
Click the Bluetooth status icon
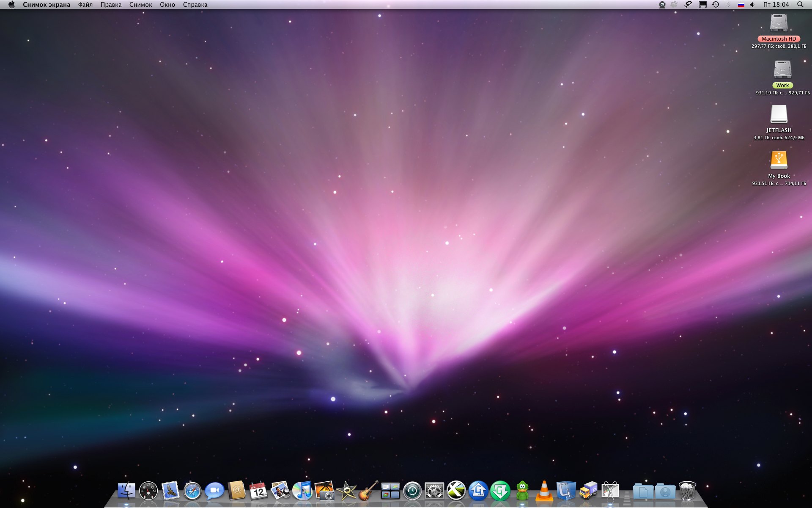[728, 5]
